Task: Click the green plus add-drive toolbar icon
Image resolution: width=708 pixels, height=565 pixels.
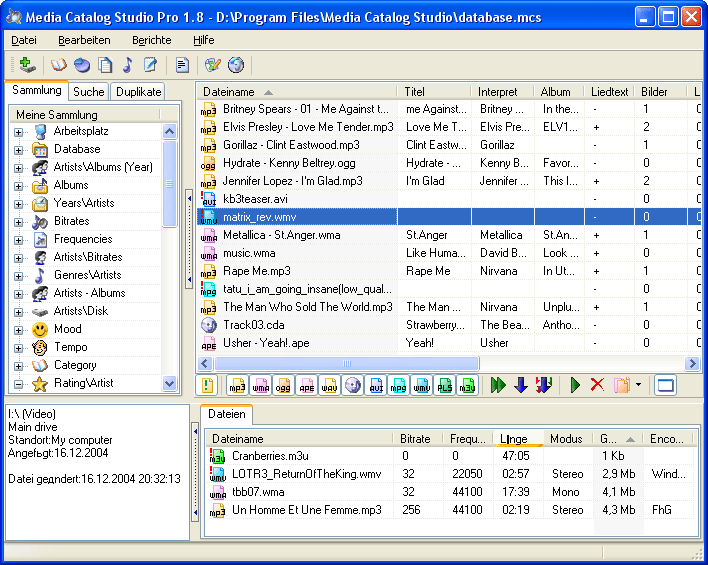Action: (x=26, y=65)
